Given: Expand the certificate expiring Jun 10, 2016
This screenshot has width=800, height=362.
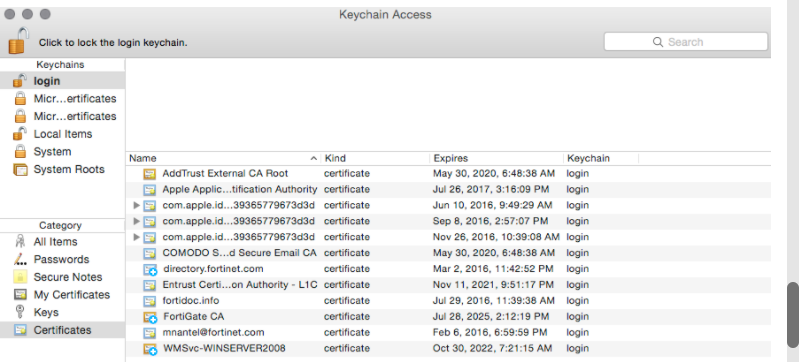Looking at the screenshot, I should click(136, 205).
